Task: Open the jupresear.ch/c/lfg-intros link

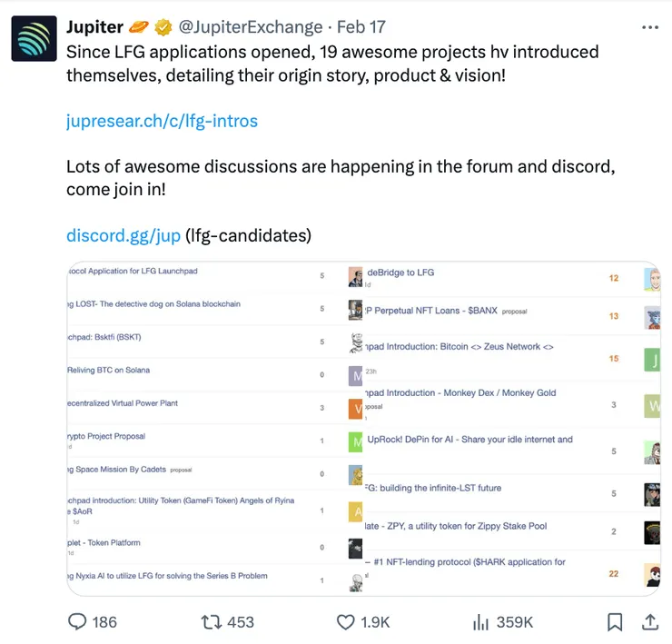Action: (x=162, y=120)
